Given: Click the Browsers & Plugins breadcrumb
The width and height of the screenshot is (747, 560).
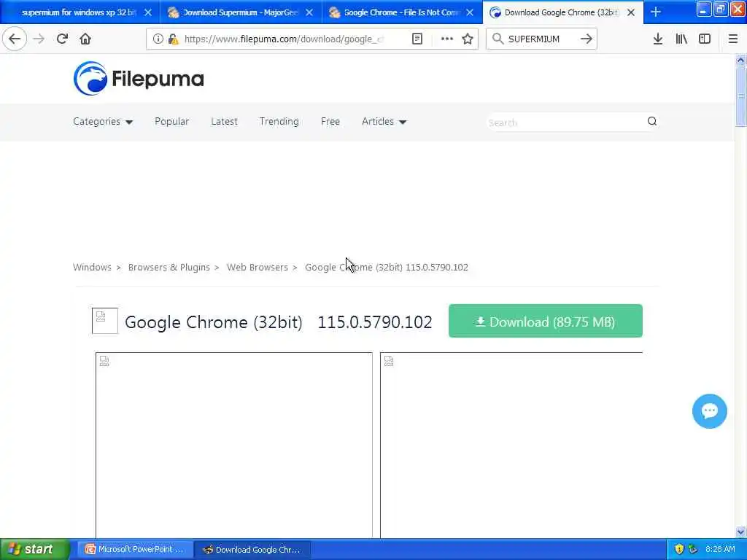Looking at the screenshot, I should [x=169, y=267].
